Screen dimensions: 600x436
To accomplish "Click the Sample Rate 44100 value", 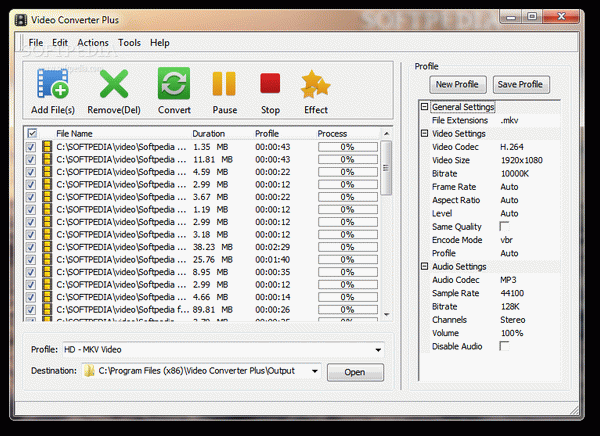I will (512, 293).
